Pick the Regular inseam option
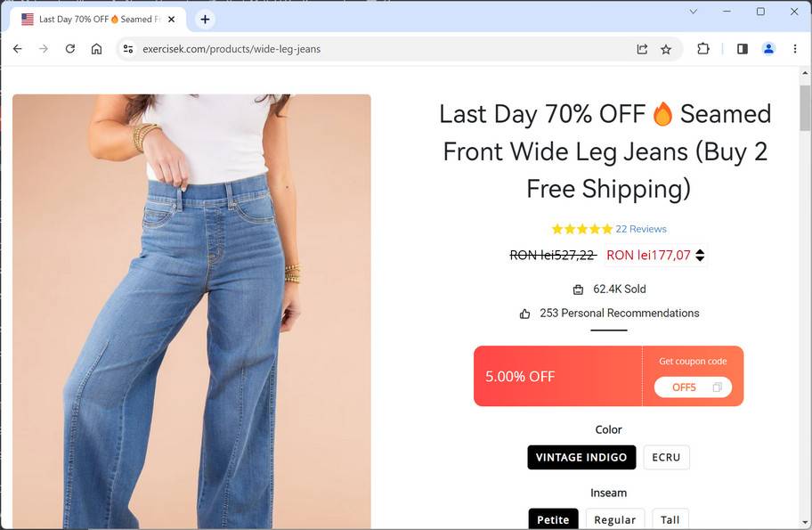The width and height of the screenshot is (812, 530). coord(614,519)
